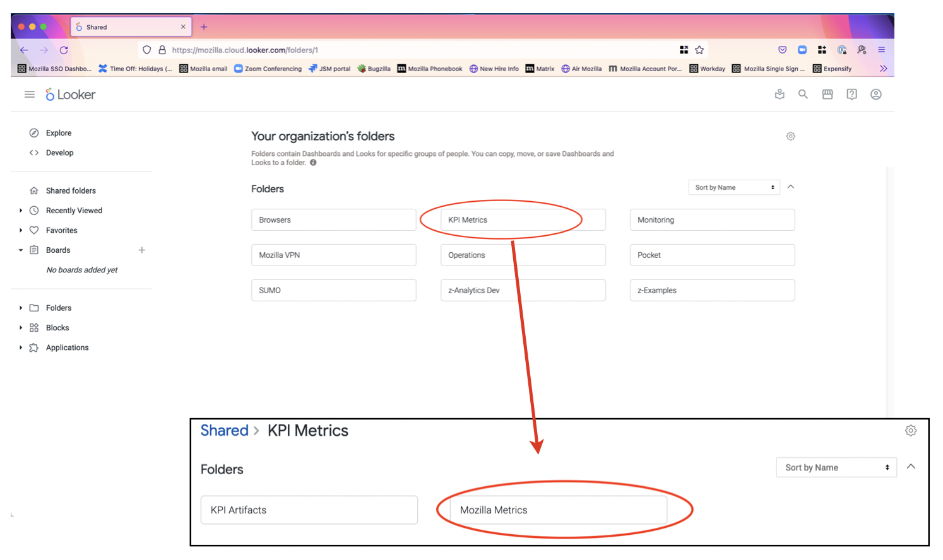Select Develop in the left sidebar
The image size is (943, 560).
tap(59, 153)
